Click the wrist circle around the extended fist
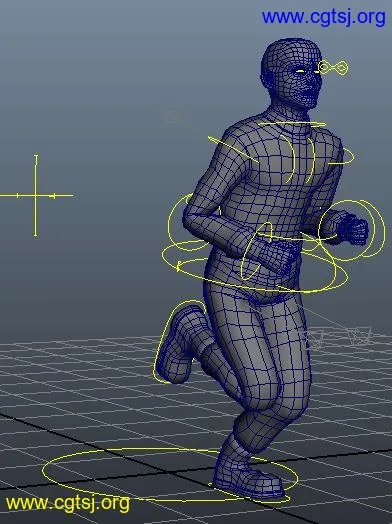Image resolution: width=392 pixels, height=524 pixels. click(x=352, y=230)
